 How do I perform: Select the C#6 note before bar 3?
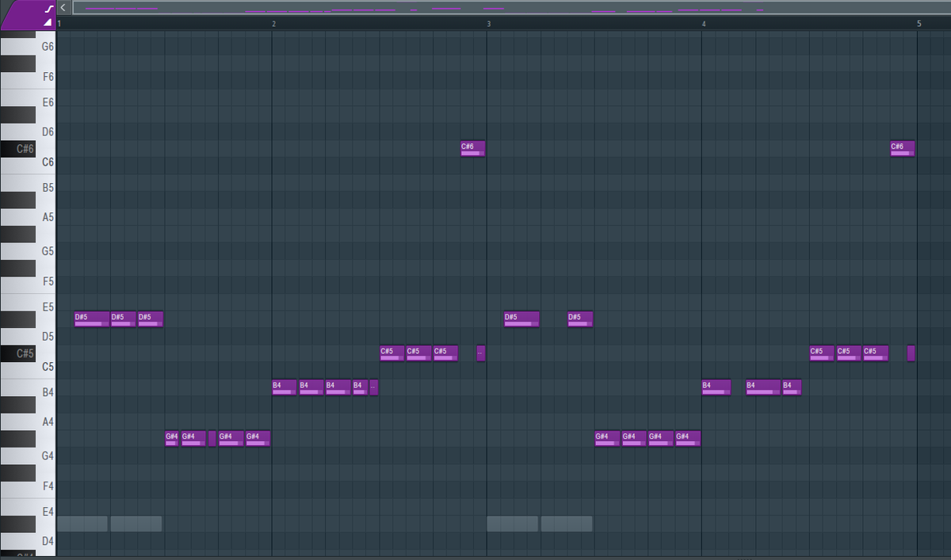[x=472, y=149]
